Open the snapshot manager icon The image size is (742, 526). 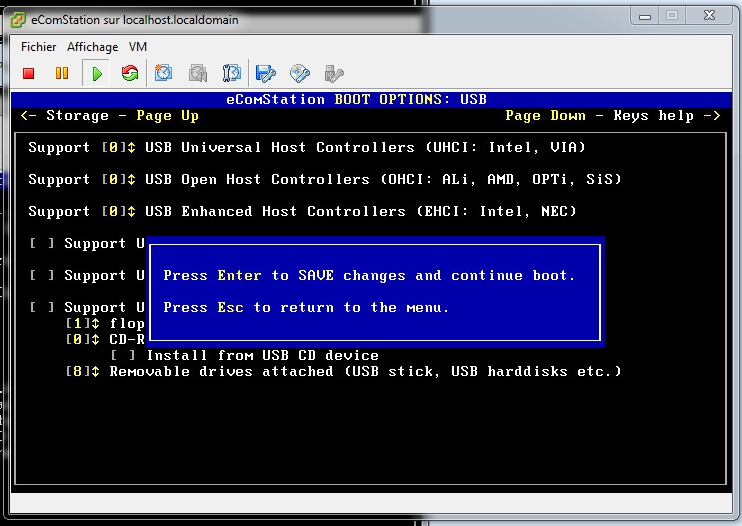pos(232,73)
